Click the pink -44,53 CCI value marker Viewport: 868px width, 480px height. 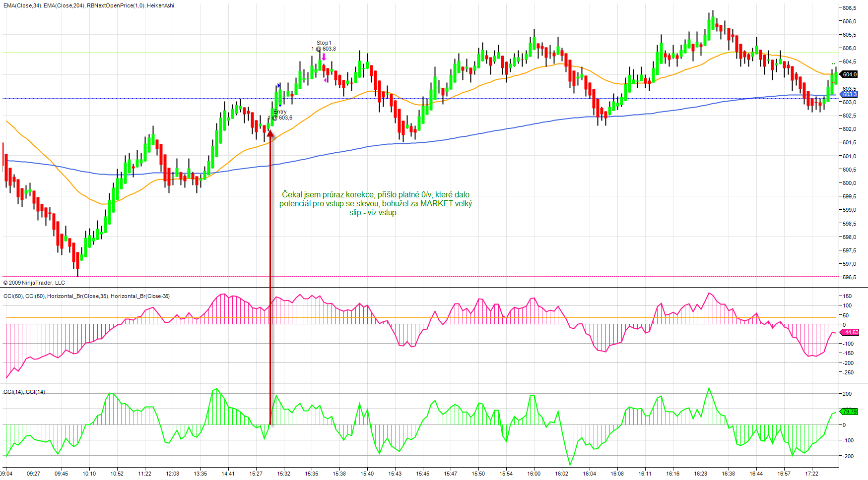coord(850,332)
